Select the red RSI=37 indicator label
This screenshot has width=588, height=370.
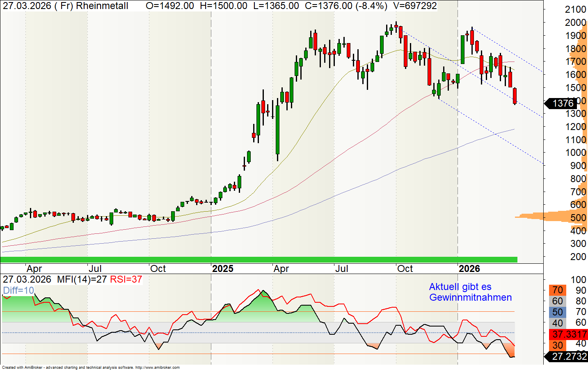pos(126,280)
